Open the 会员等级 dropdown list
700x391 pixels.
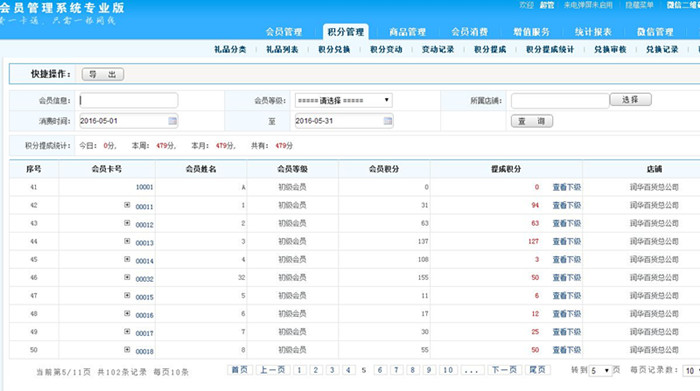point(343,100)
